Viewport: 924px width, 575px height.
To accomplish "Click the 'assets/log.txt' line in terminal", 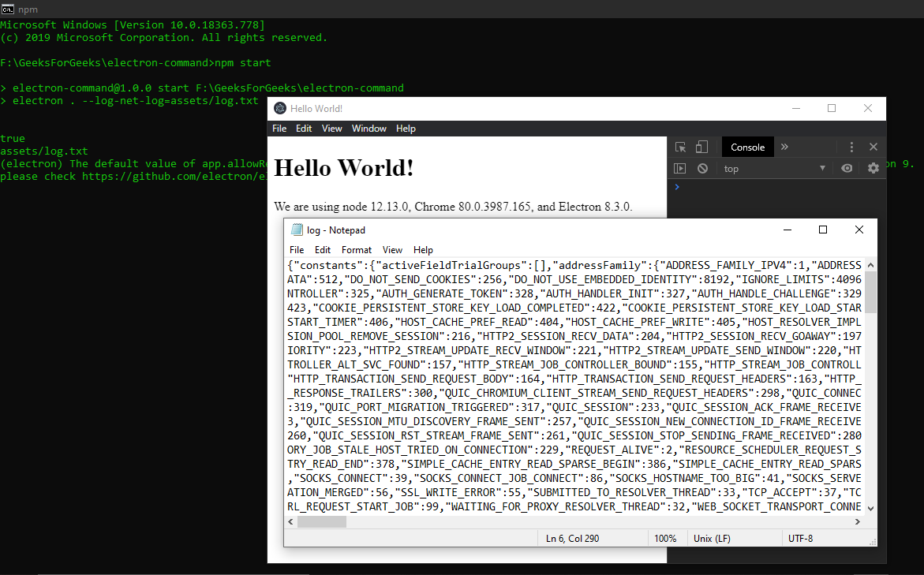I will pos(44,151).
